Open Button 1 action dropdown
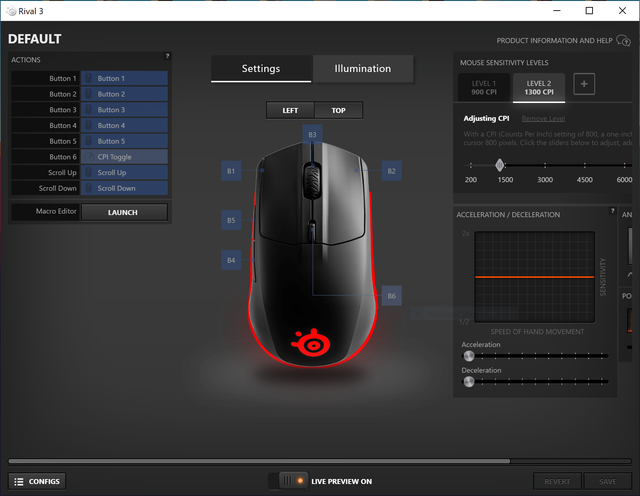The image size is (640, 496). pyautogui.click(x=124, y=78)
